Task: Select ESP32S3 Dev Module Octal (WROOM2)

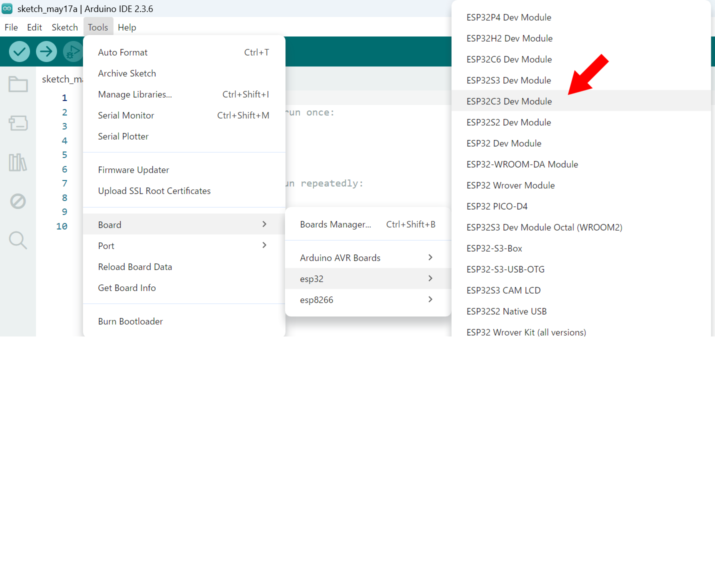Action: click(x=581, y=227)
